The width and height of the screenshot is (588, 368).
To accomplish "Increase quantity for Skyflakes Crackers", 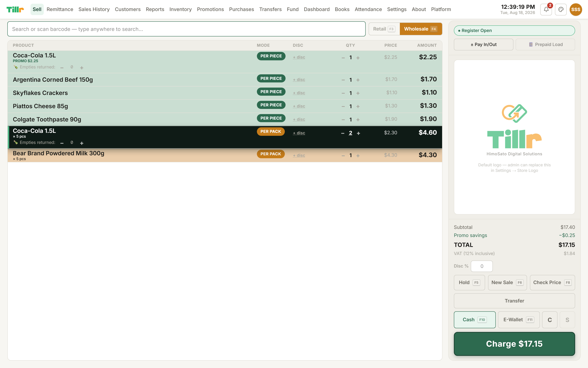I will [x=358, y=93].
